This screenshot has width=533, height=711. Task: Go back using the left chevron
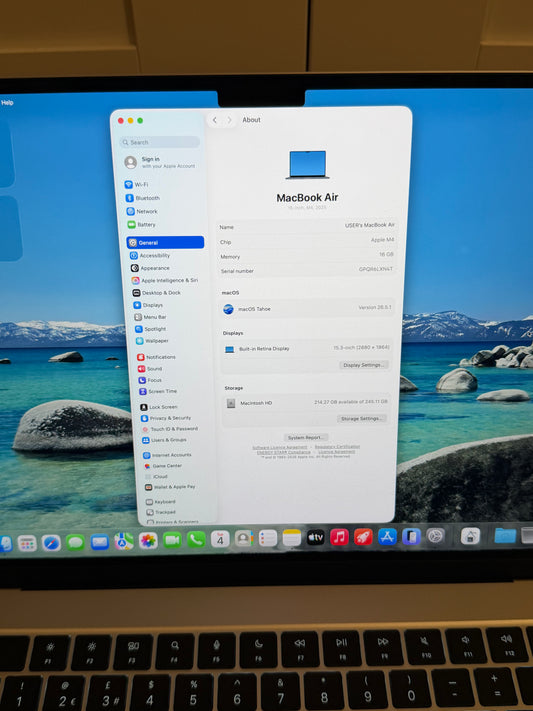[215, 120]
